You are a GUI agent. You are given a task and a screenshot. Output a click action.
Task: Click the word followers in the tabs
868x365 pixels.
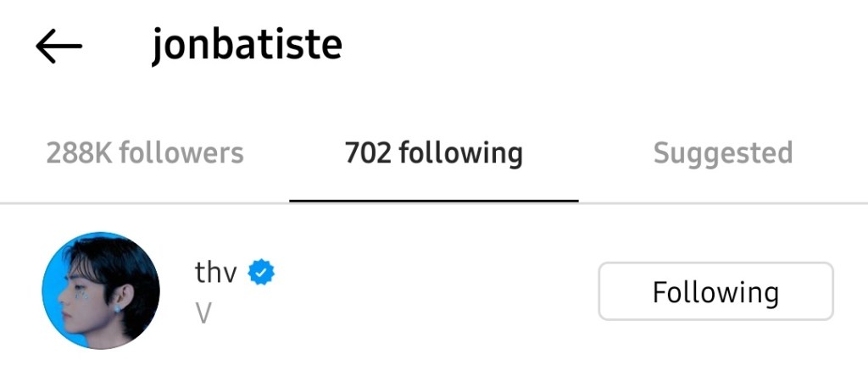coord(181,153)
